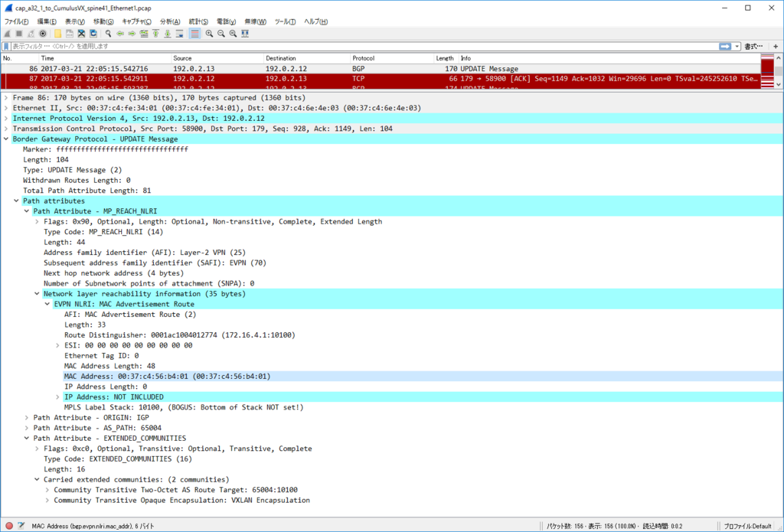Open the ファイル(F) menu
Viewport: 784px width, 532px height.
(x=17, y=21)
